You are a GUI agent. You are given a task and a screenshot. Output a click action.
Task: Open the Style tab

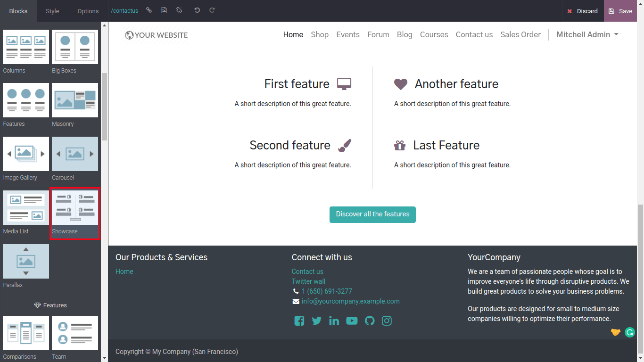pos(52,11)
